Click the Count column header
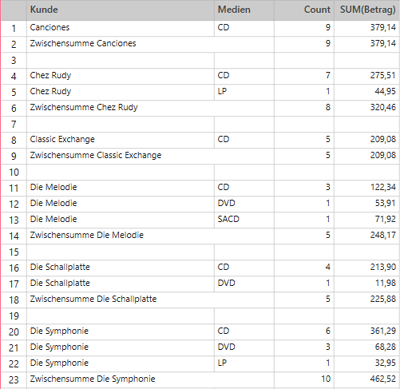Image resolution: width=400 pixels, height=389 pixels. [304, 10]
